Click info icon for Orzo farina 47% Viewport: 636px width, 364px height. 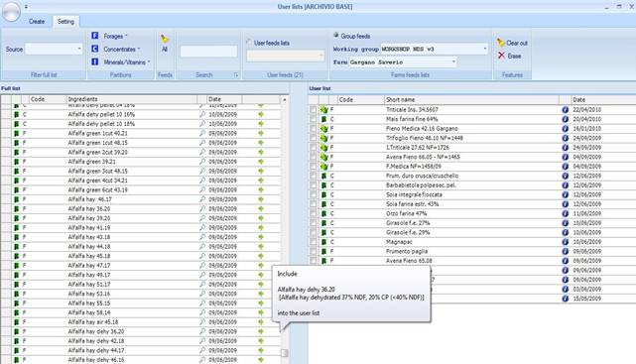(565, 213)
